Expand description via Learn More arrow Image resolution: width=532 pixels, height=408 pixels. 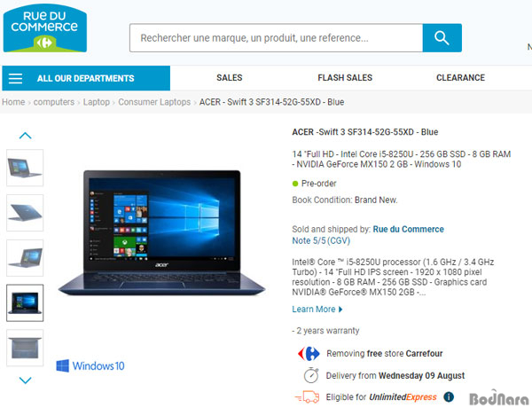340,310
